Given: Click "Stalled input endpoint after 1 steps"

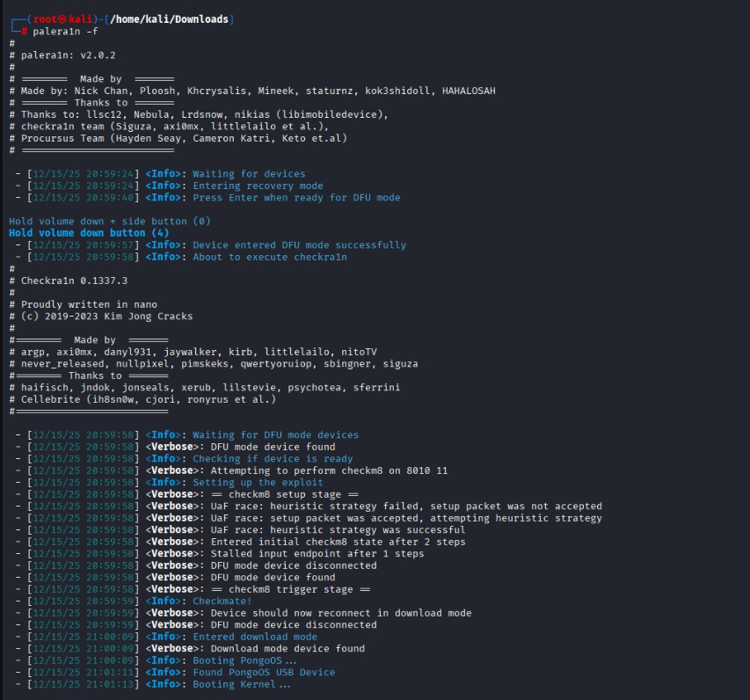Looking at the screenshot, I should (317, 554).
